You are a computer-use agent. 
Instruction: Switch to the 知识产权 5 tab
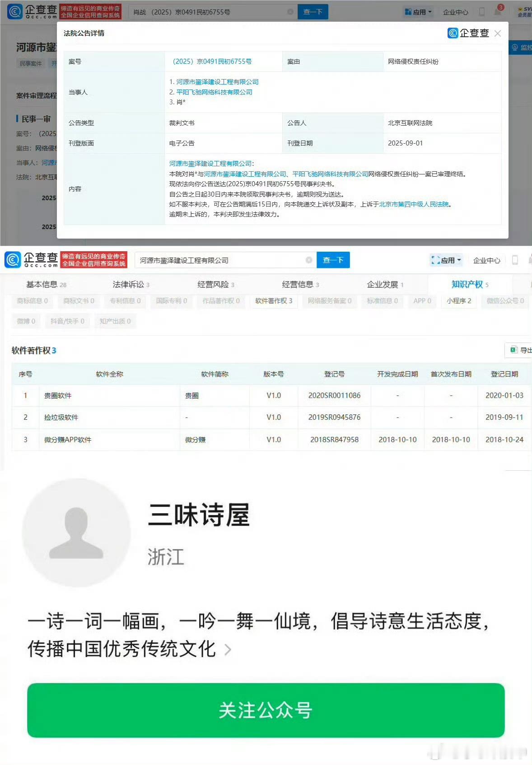click(x=470, y=284)
